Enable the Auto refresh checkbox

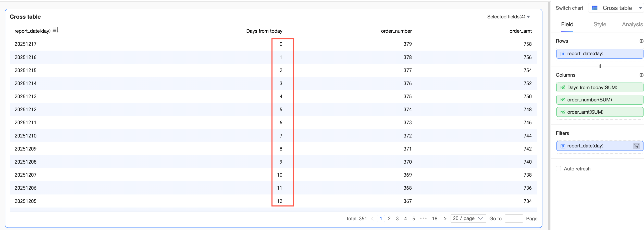pyautogui.click(x=558, y=169)
